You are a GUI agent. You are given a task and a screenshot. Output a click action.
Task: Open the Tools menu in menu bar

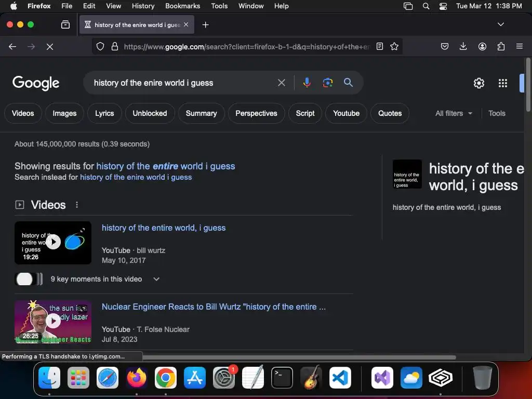point(219,6)
